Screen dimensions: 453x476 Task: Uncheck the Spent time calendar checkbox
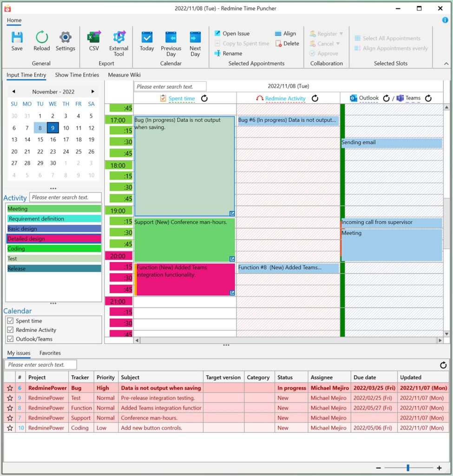point(10,321)
